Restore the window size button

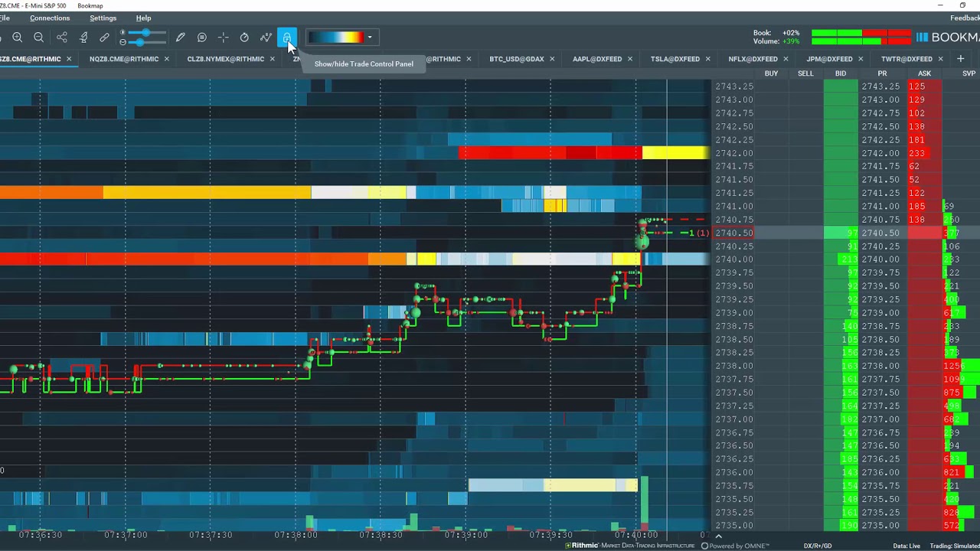pos(962,5)
